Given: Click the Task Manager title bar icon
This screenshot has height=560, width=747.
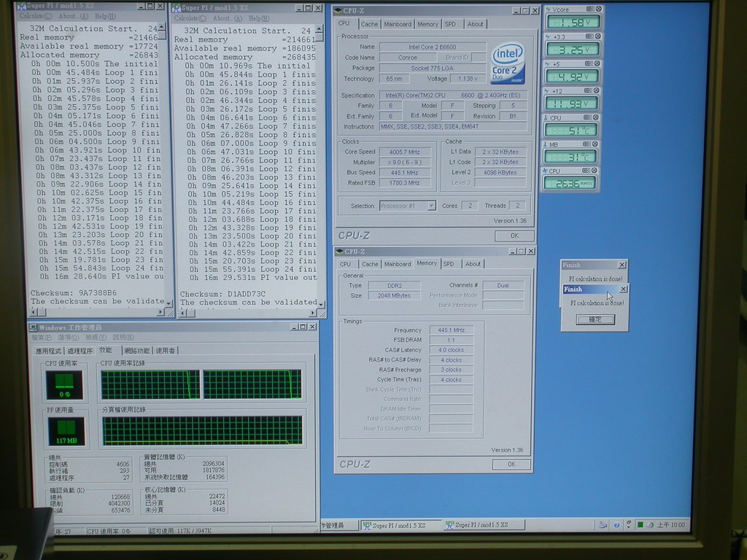Looking at the screenshot, I should [34, 327].
